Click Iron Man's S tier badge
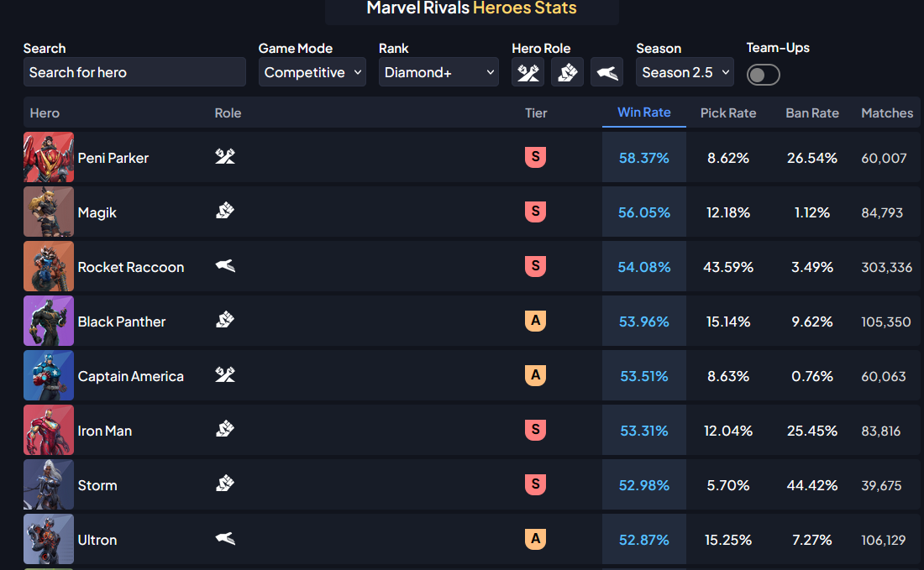Image resolution: width=924 pixels, height=570 pixels. point(536,429)
